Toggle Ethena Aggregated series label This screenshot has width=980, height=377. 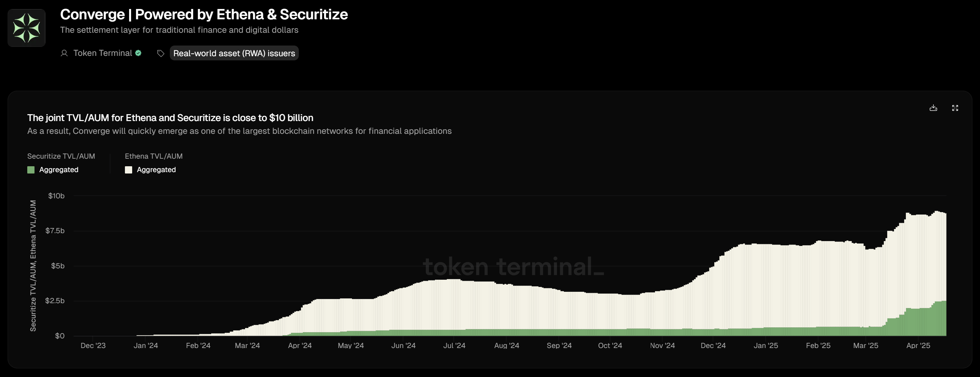[156, 170]
